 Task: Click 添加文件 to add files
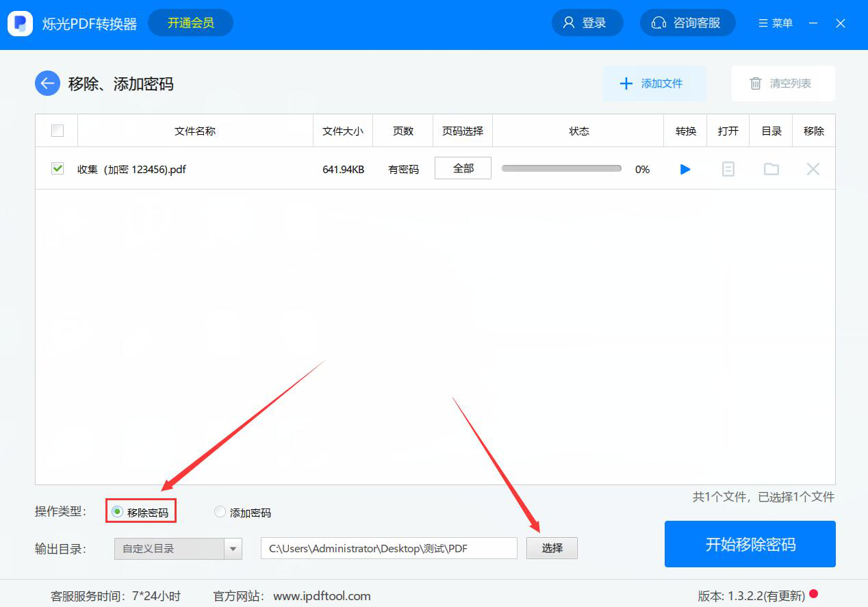(654, 83)
